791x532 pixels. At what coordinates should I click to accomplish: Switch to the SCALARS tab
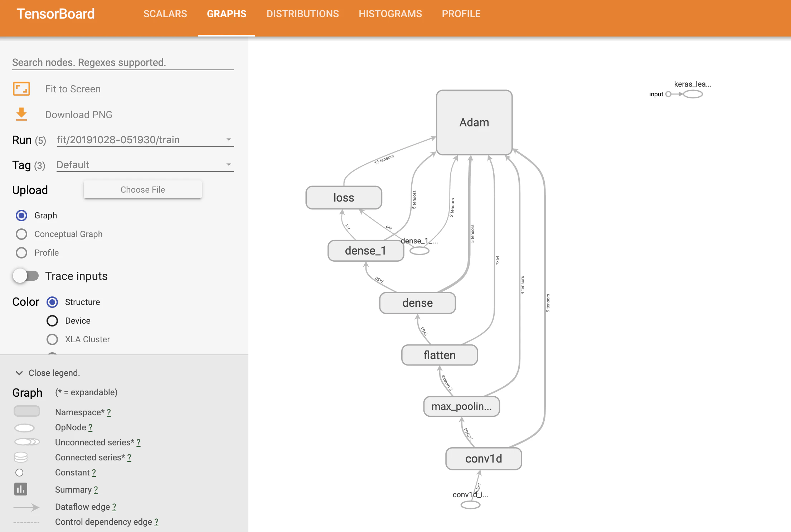pos(165,14)
